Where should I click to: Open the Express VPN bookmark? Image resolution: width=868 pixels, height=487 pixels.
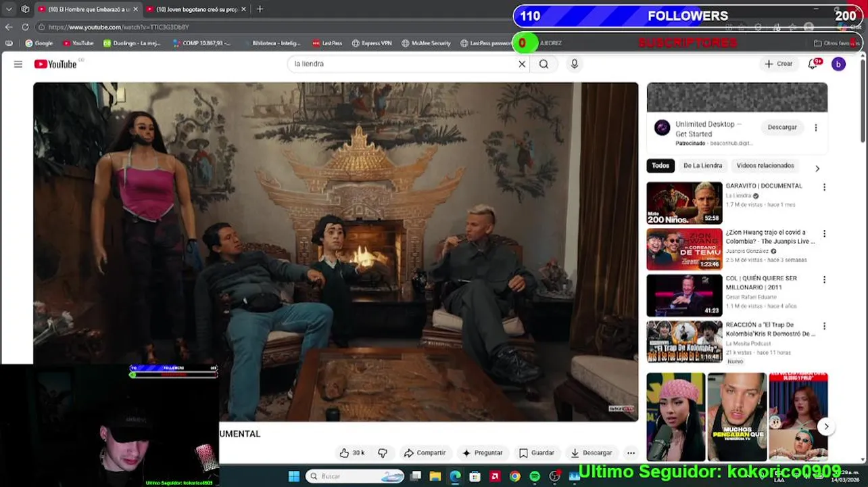tap(372, 43)
